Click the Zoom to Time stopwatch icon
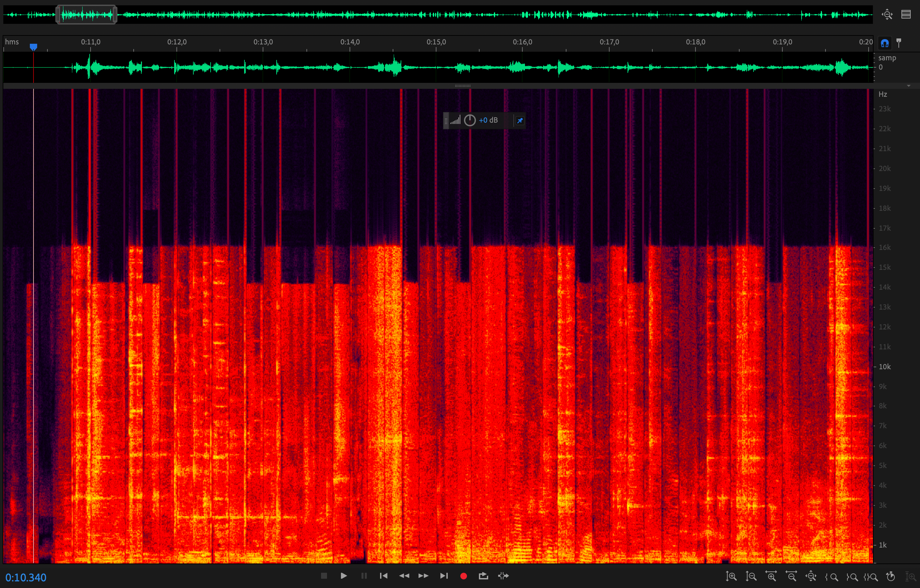The height and width of the screenshot is (588, 920). coord(890,576)
